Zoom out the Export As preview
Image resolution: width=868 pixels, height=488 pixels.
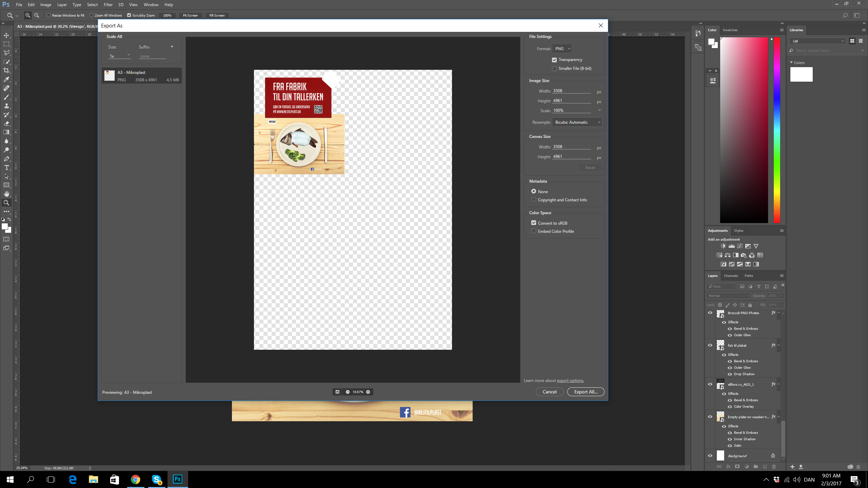click(x=348, y=392)
